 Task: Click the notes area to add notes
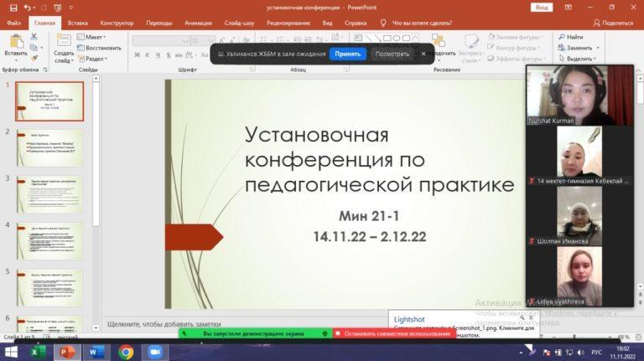coord(246,323)
